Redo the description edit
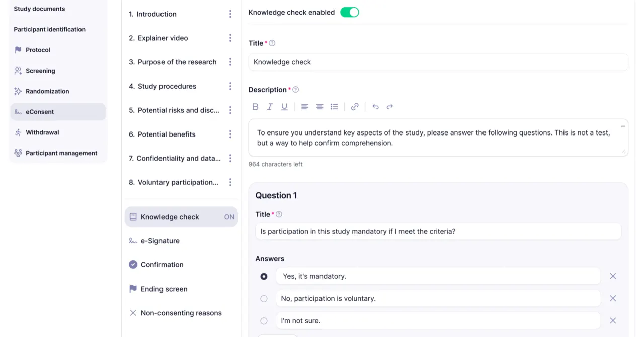This screenshot has height=337, width=644. pos(390,107)
